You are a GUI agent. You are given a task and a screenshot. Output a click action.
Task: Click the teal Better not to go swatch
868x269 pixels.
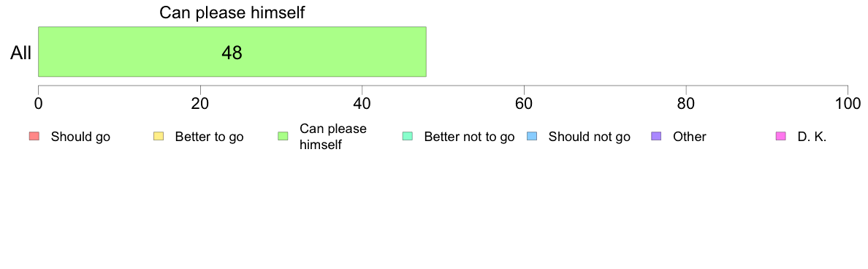(408, 136)
